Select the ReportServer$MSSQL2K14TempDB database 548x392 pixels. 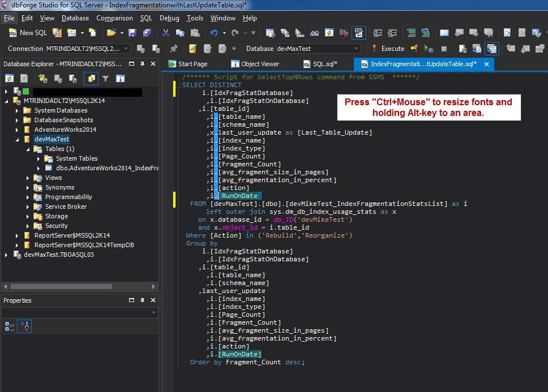click(84, 245)
